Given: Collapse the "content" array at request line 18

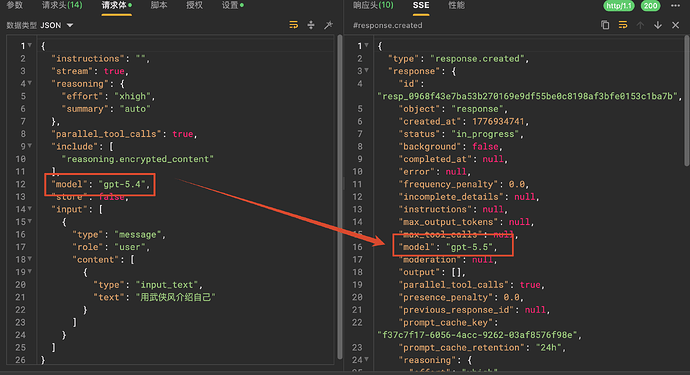Looking at the screenshot, I should coord(30,259).
